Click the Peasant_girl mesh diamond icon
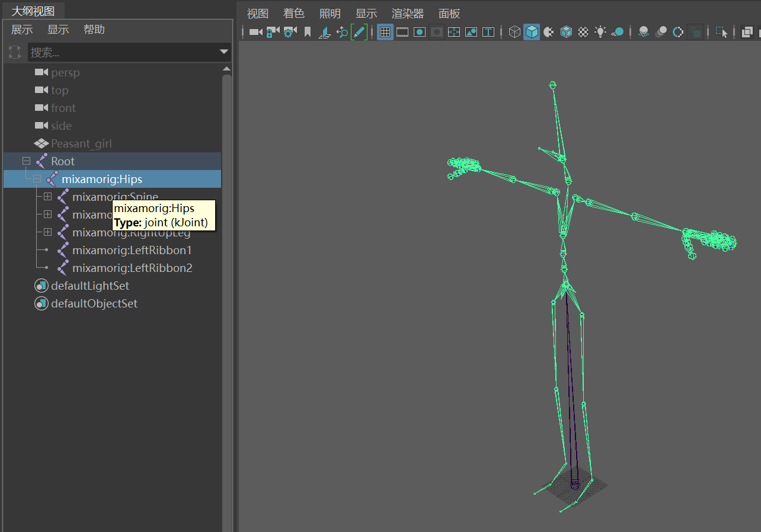This screenshot has height=532, width=761. (41, 143)
